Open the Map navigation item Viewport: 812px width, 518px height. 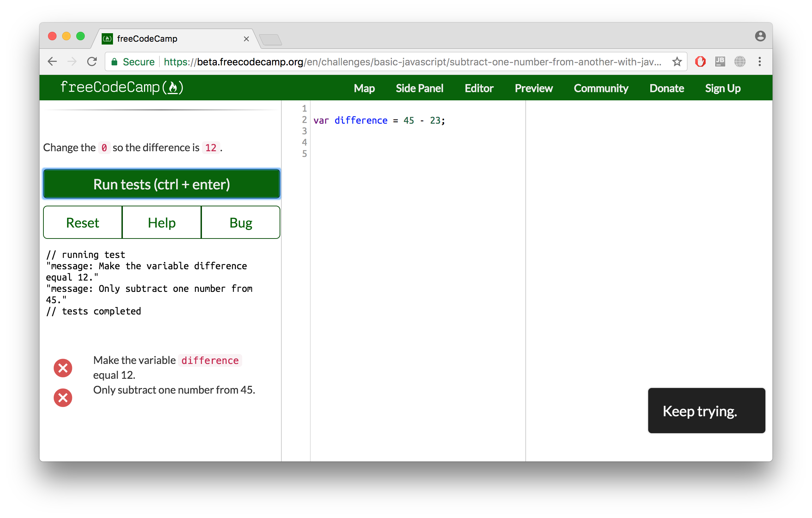[x=364, y=88]
